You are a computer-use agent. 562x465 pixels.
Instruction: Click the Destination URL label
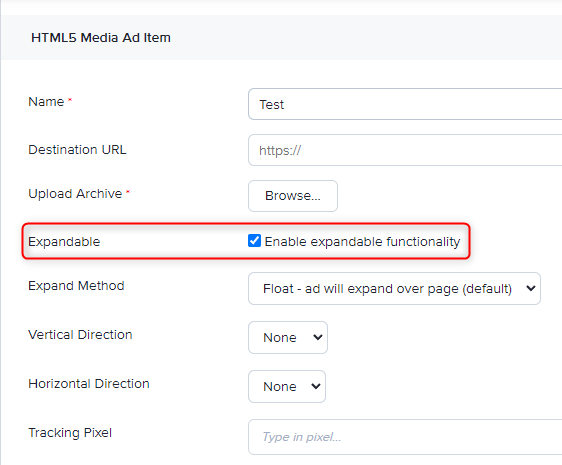77,150
